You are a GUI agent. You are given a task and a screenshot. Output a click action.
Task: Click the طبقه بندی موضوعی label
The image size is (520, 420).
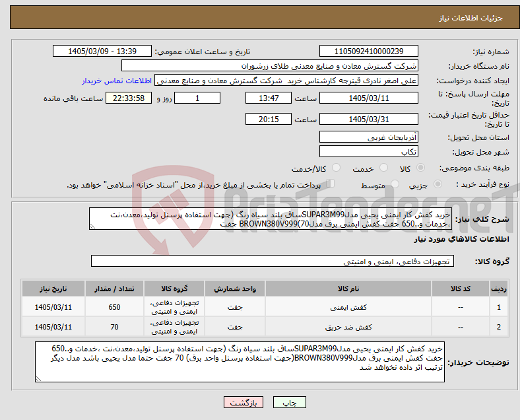coord(474,168)
